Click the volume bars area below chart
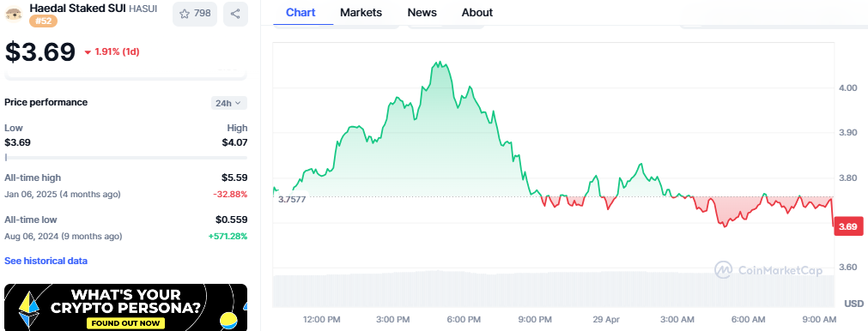 click(554, 288)
